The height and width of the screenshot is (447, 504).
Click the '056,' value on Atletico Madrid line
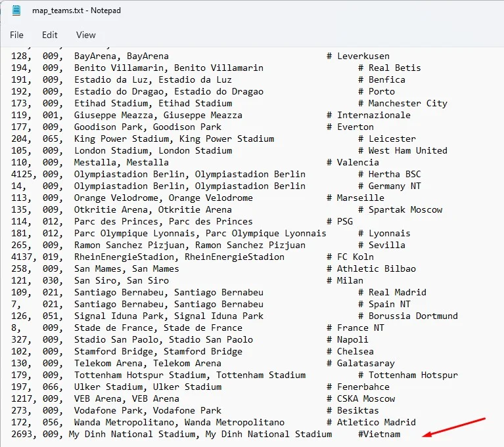(53, 422)
